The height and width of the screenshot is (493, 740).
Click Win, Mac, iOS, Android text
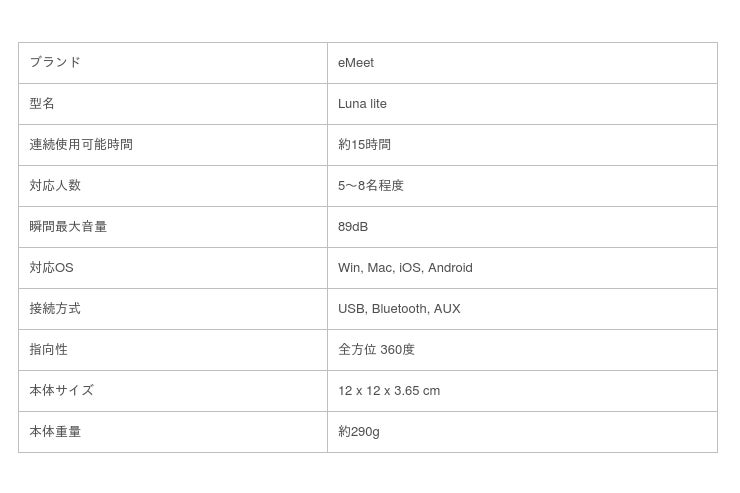point(405,268)
